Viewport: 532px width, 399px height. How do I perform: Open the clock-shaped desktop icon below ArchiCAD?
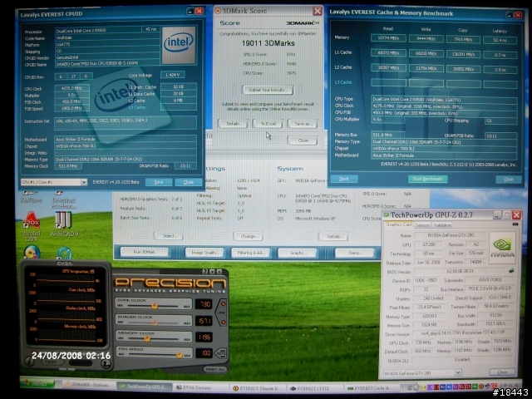[x=65, y=253]
